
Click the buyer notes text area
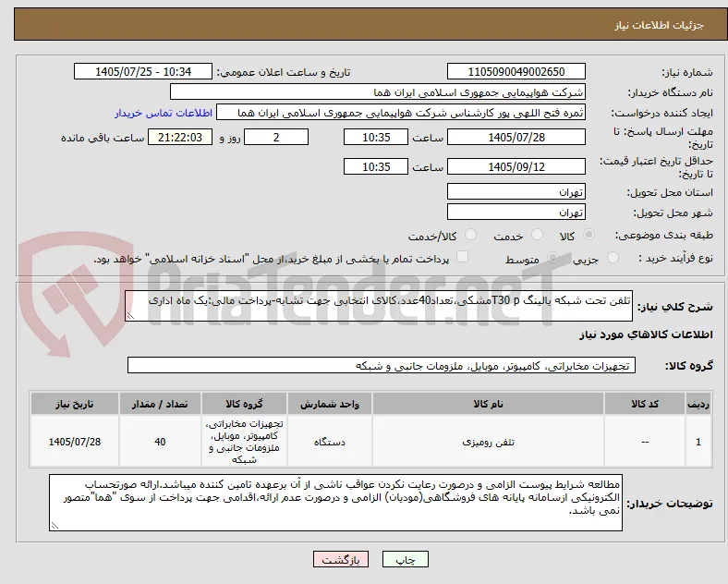[x=335, y=503]
